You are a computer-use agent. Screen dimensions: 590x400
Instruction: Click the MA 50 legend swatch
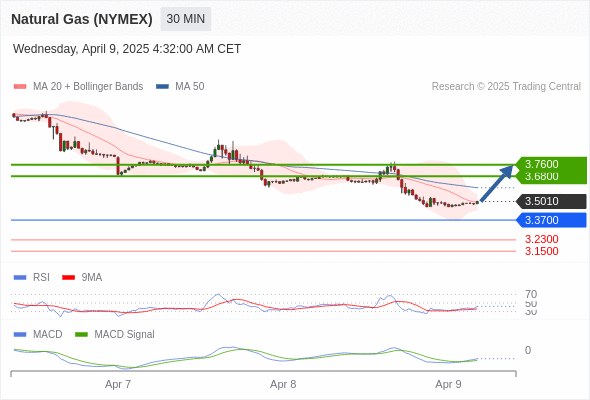[x=162, y=87]
